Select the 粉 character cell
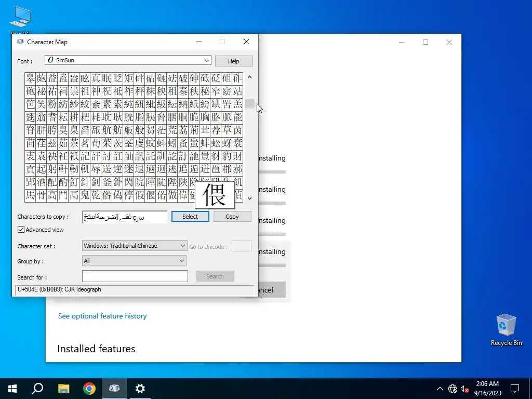The image size is (532, 399). point(52,104)
